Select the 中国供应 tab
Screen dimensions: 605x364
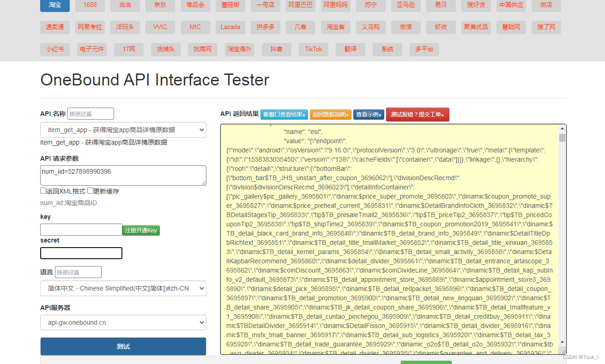tap(511, 5)
